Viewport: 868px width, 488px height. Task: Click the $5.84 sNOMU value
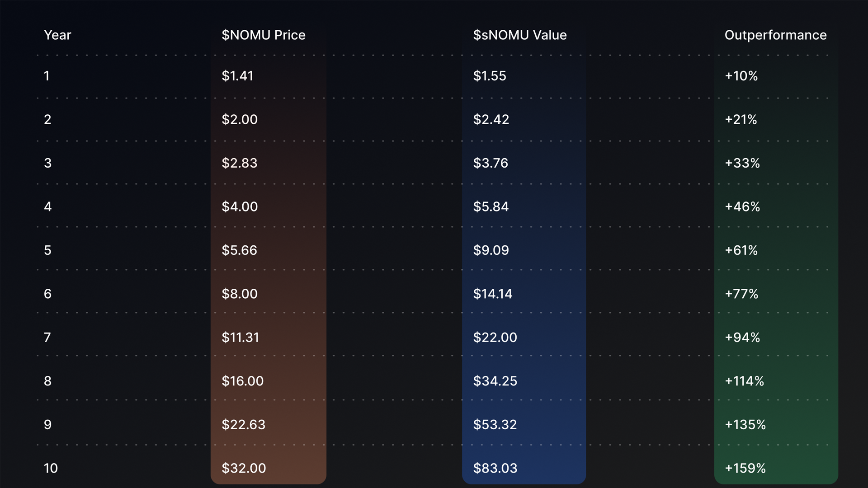pos(491,207)
